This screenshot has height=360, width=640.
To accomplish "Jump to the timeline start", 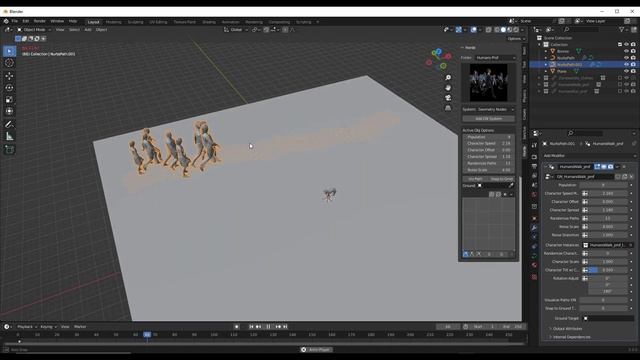I will pyautogui.click(x=251, y=327).
